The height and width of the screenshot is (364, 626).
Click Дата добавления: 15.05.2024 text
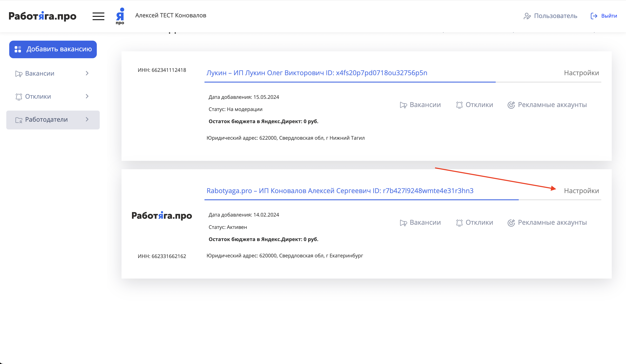244,97
